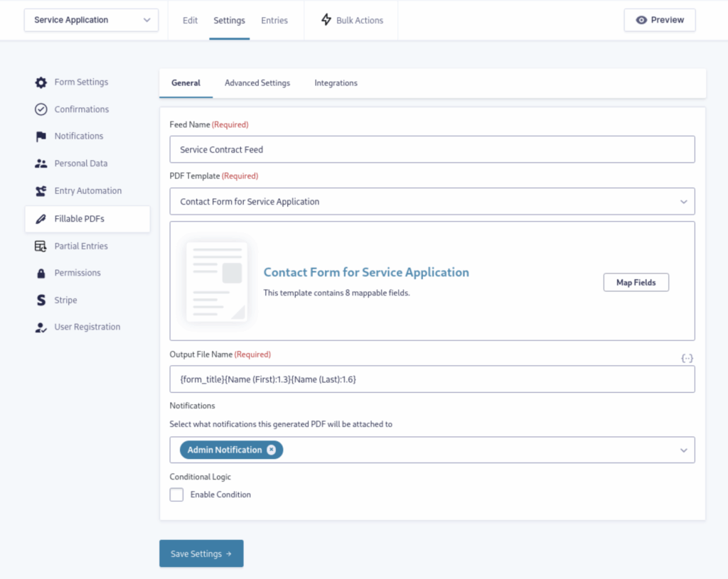Click the Map Fields button
The width and height of the screenshot is (728, 579).
pos(636,282)
